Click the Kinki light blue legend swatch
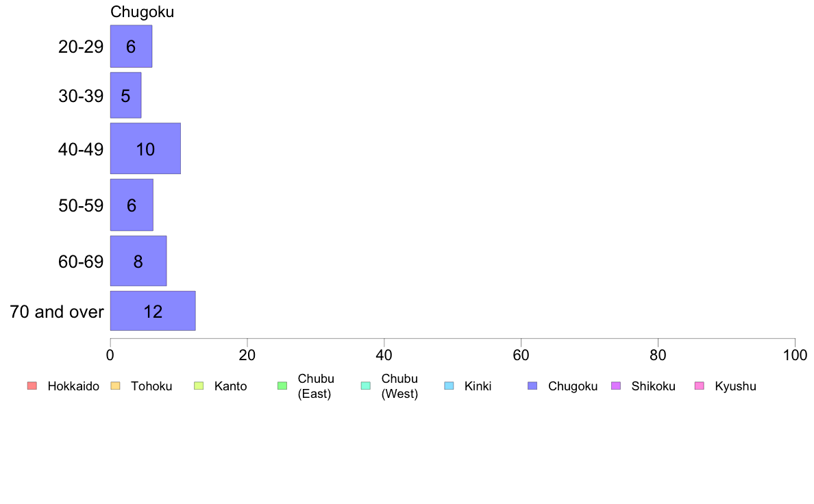Viewport: 814px width, 504px height. click(449, 386)
